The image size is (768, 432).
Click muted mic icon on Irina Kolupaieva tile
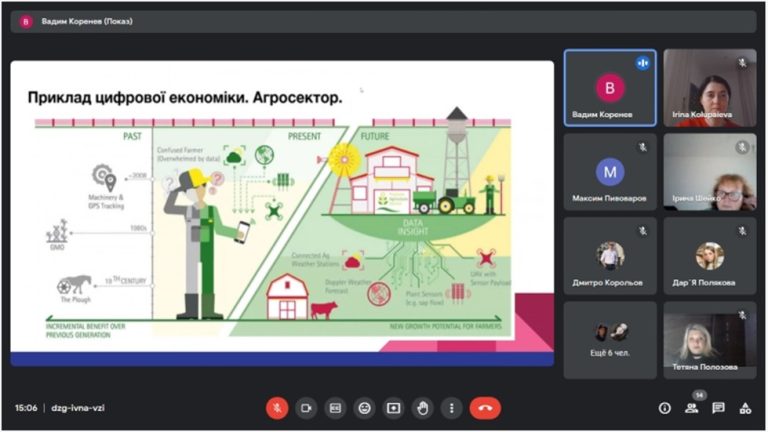tap(743, 62)
